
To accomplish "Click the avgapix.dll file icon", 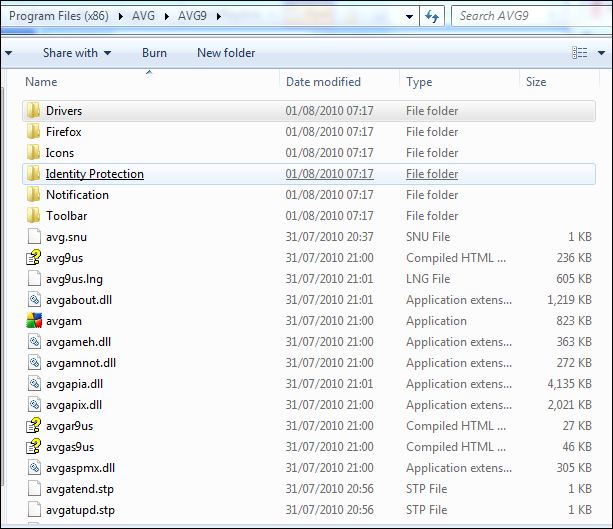I will point(34,405).
